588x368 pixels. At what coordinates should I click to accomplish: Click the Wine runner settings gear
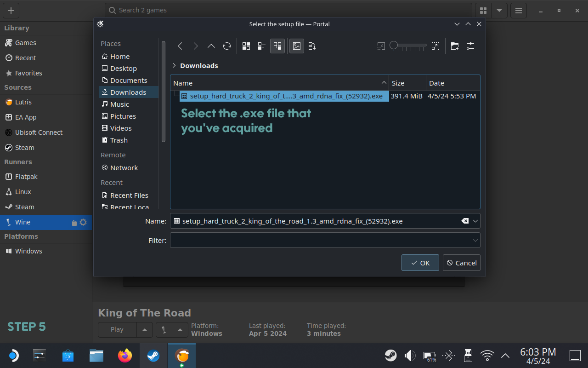(x=83, y=222)
